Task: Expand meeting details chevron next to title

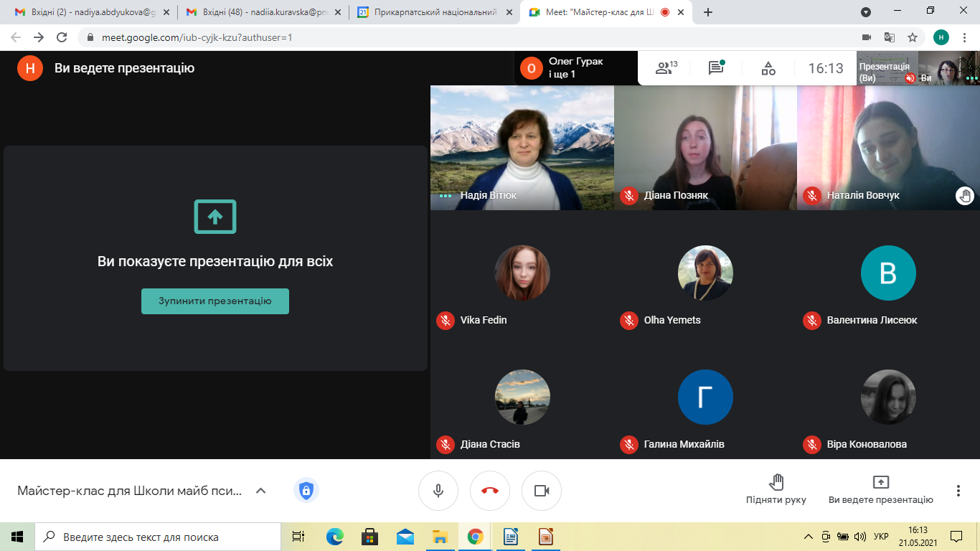Action: [261, 491]
